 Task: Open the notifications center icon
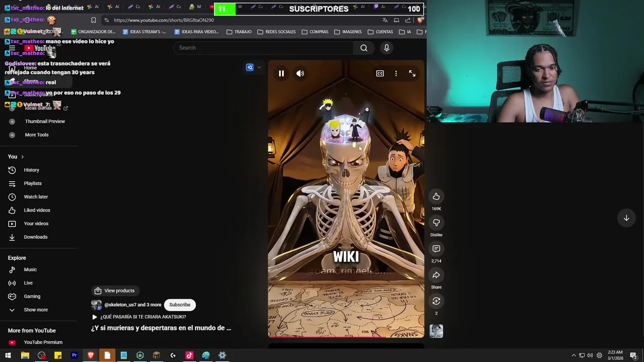click(x=633, y=355)
